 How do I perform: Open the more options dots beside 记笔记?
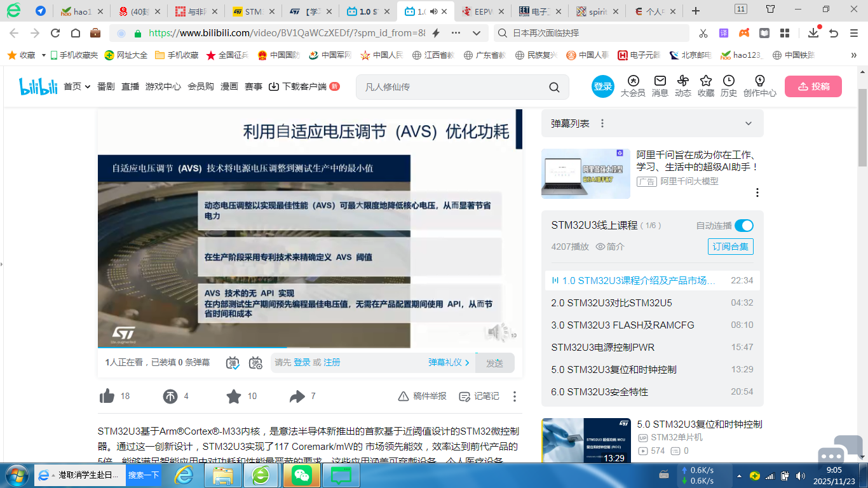515,396
